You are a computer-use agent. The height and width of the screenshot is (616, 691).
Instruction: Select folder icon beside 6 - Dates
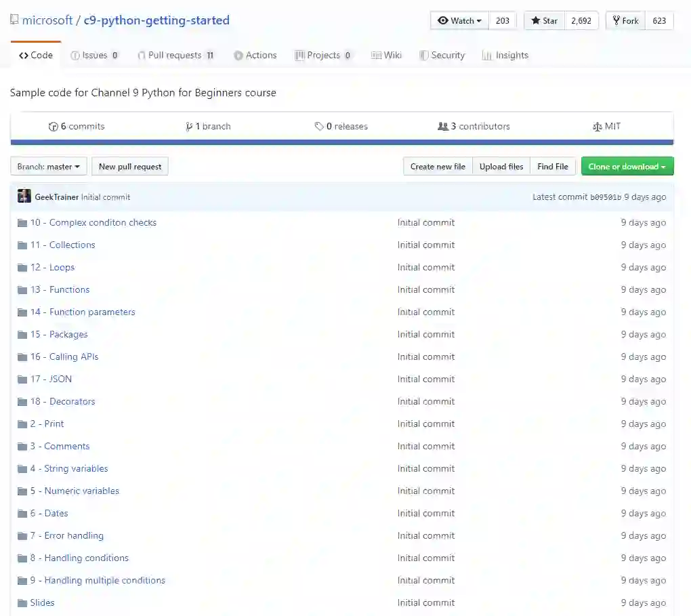(22, 513)
